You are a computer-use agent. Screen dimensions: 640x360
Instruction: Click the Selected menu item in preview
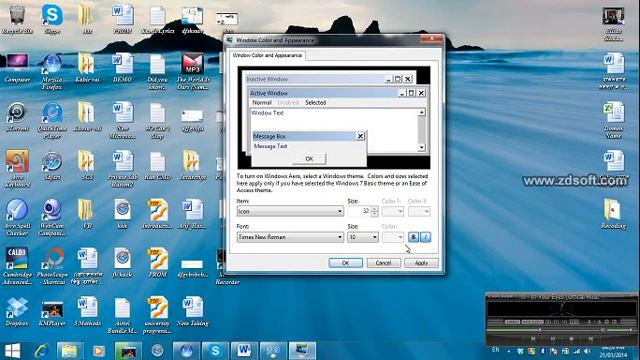click(x=316, y=102)
